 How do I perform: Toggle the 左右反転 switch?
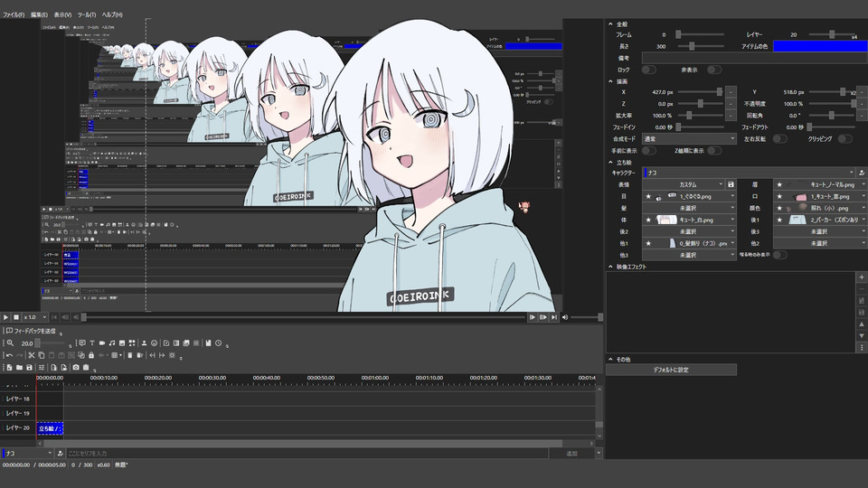coord(779,139)
